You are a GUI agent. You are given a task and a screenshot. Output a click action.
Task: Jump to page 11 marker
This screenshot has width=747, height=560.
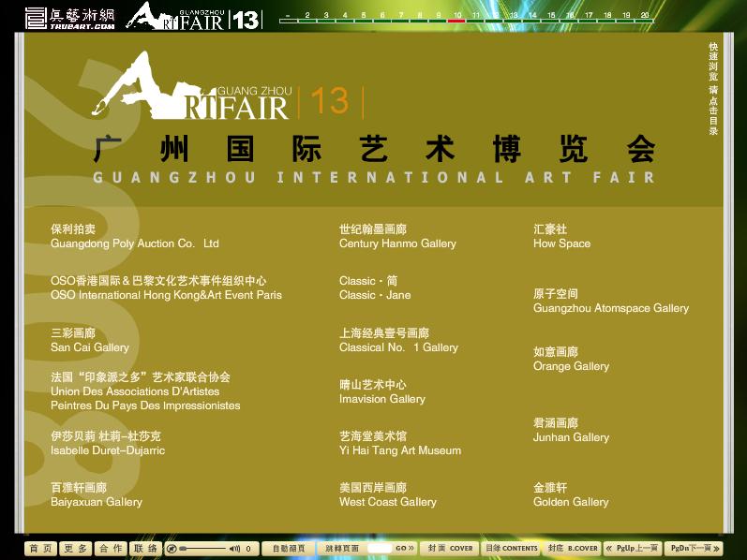coord(476,18)
